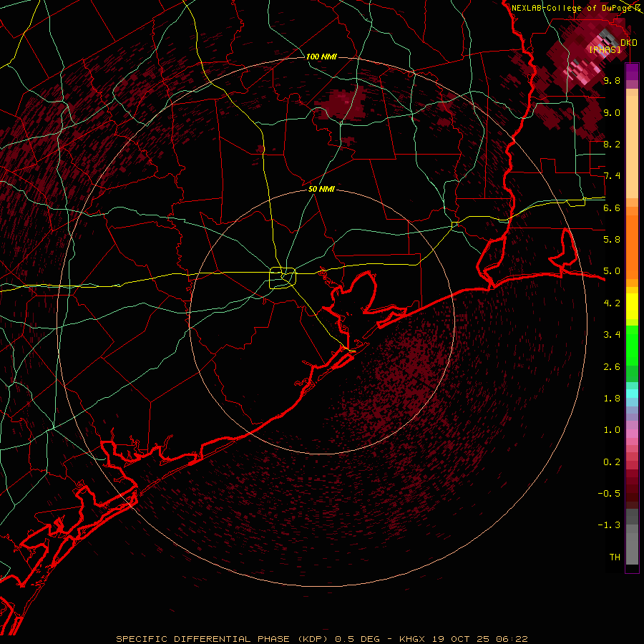644x644 pixels.
Task: Click the 5.8 value on the color scale
Action: pos(612,240)
